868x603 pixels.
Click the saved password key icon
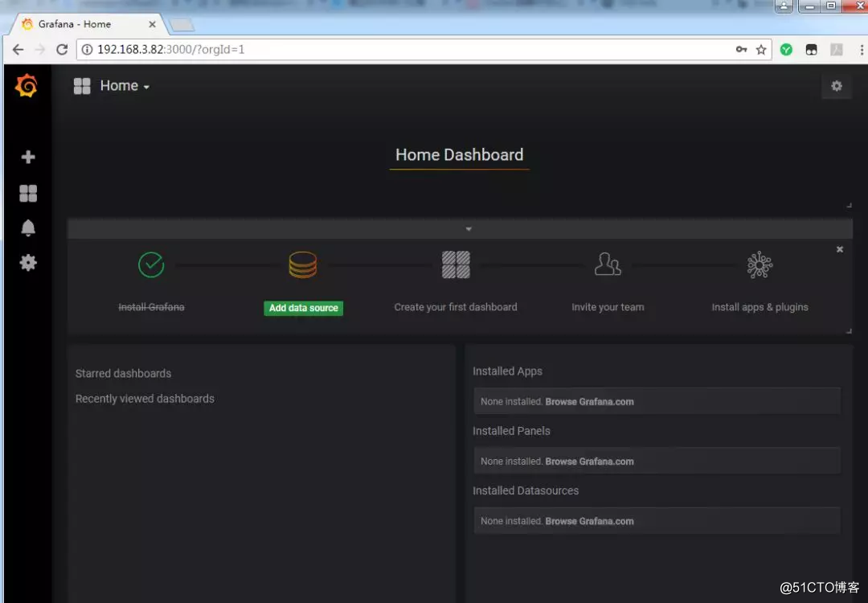click(741, 50)
